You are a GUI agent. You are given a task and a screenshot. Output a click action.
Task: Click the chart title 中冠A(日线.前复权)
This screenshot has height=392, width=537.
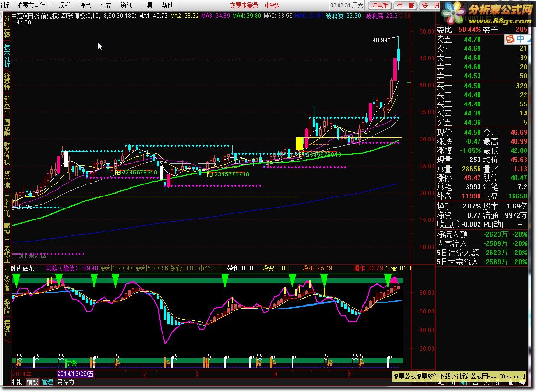pos(35,16)
